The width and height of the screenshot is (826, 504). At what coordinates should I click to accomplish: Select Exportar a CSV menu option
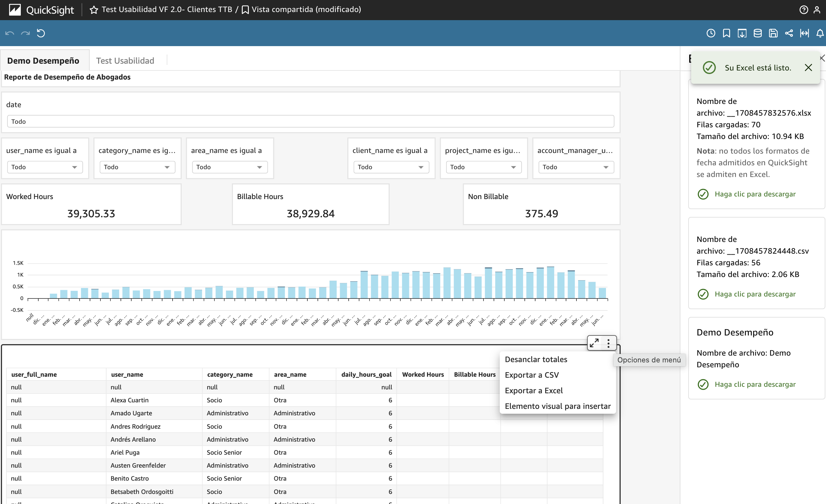(x=558, y=375)
